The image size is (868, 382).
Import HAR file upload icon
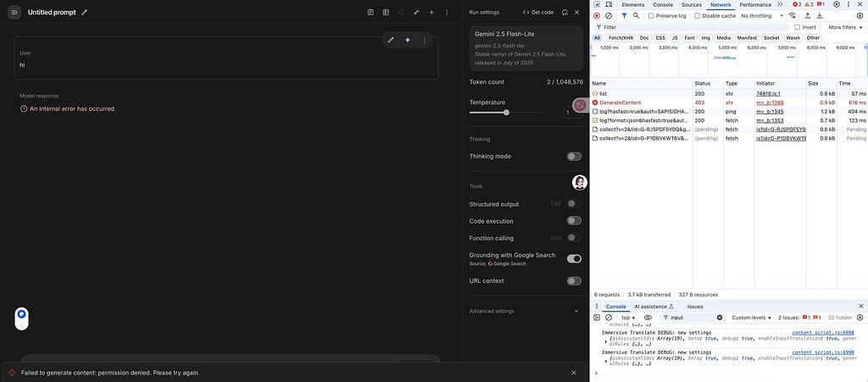tap(808, 16)
